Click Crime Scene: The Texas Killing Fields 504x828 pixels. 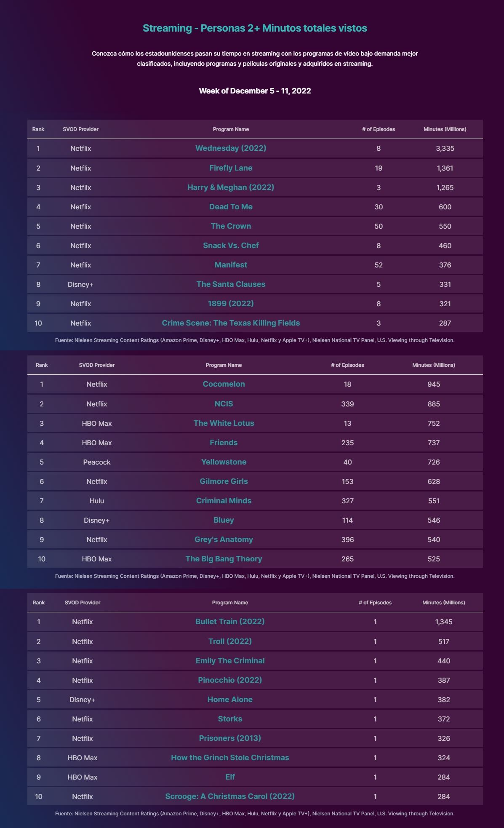(x=231, y=323)
